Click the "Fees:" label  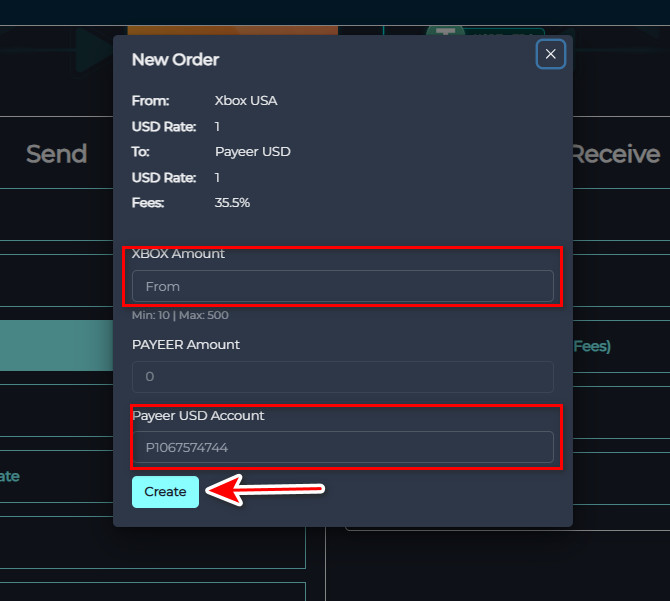[148, 202]
